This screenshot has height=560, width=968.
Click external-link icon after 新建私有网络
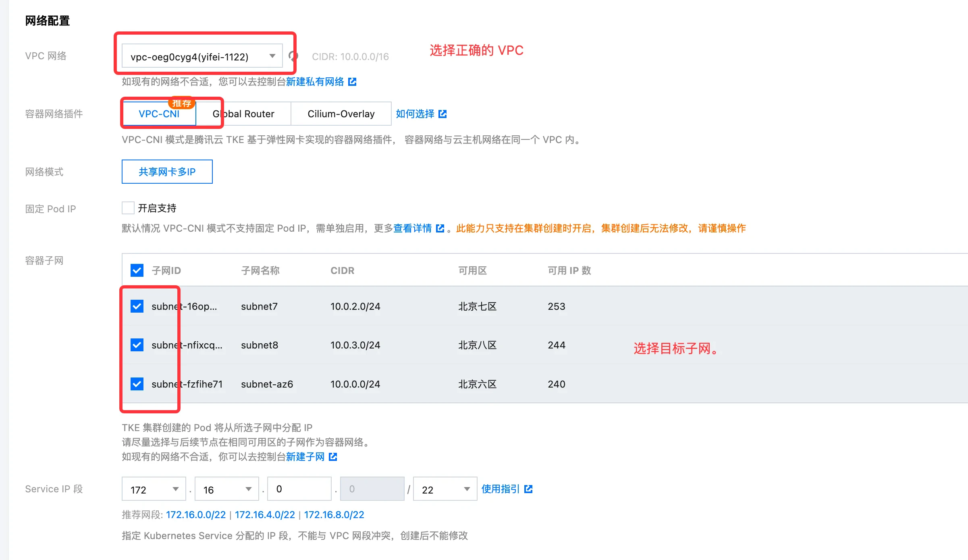click(x=352, y=82)
